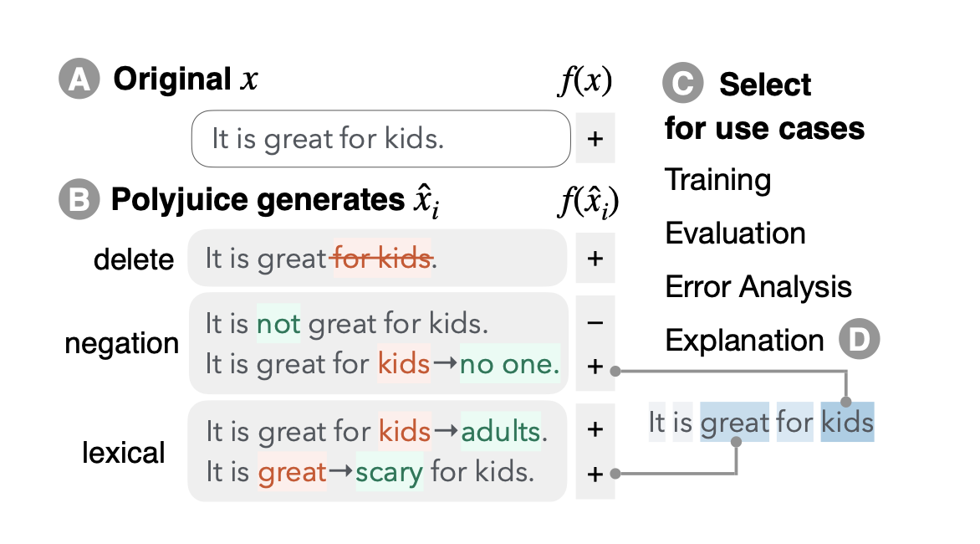Screen dimensions: 980x544
Task: Click the circled D badge icon
Action: 860,340
